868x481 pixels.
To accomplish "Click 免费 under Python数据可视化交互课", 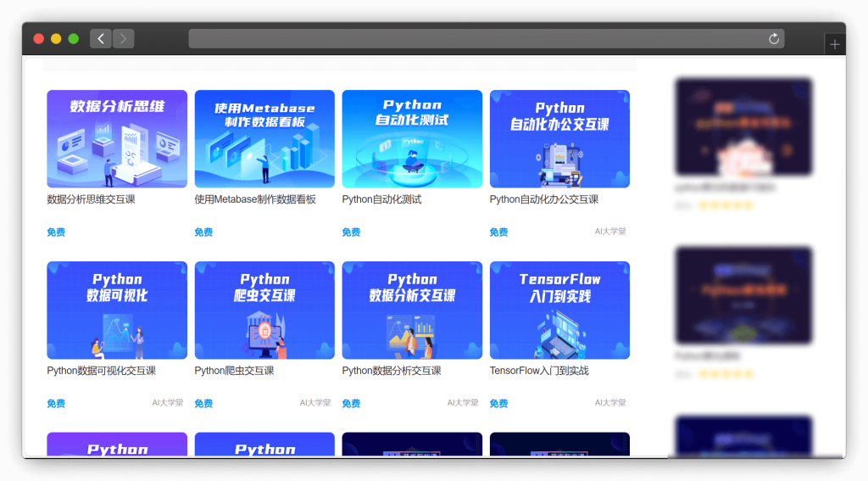I will coord(56,404).
